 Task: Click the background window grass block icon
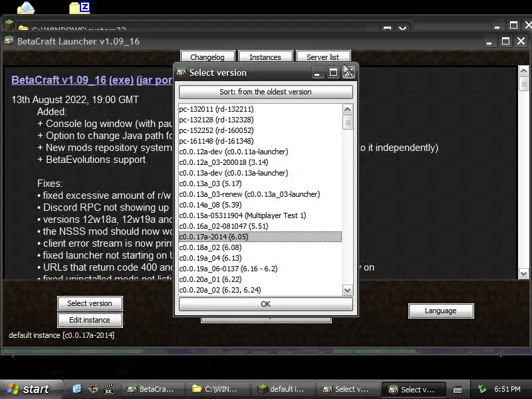[9, 25]
